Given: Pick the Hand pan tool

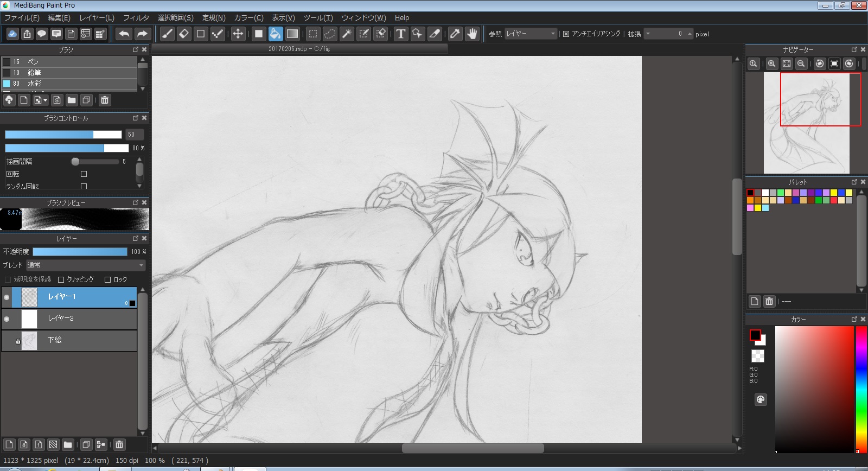Looking at the screenshot, I should (472, 34).
